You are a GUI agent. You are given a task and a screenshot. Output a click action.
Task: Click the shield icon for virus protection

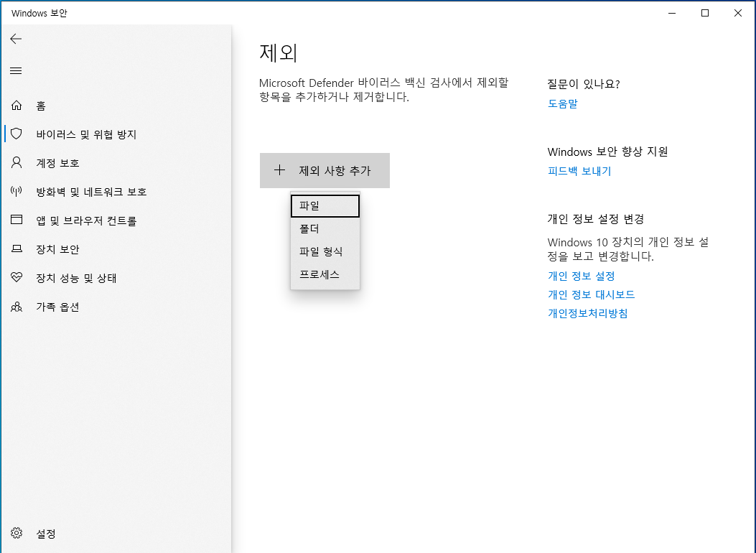coord(17,134)
